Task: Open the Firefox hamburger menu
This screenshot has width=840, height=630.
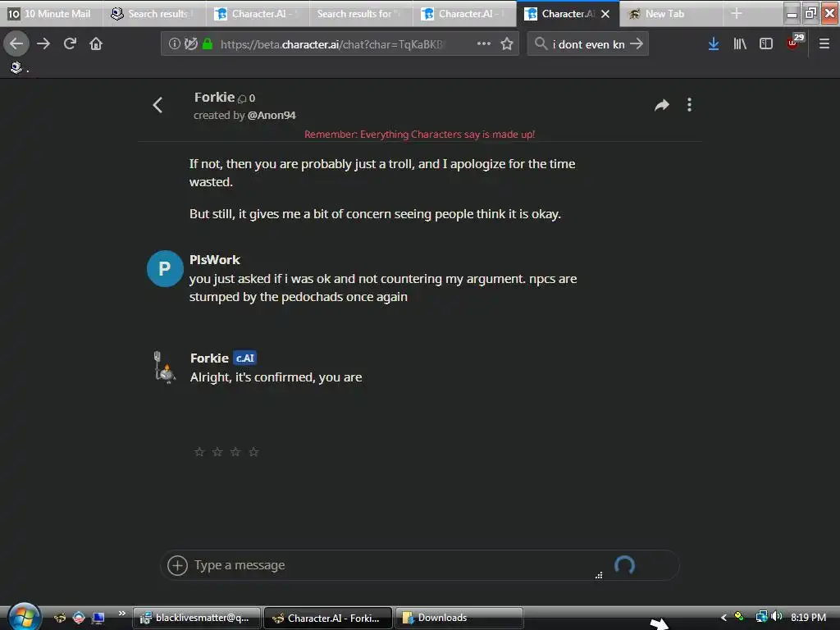Action: [x=824, y=43]
